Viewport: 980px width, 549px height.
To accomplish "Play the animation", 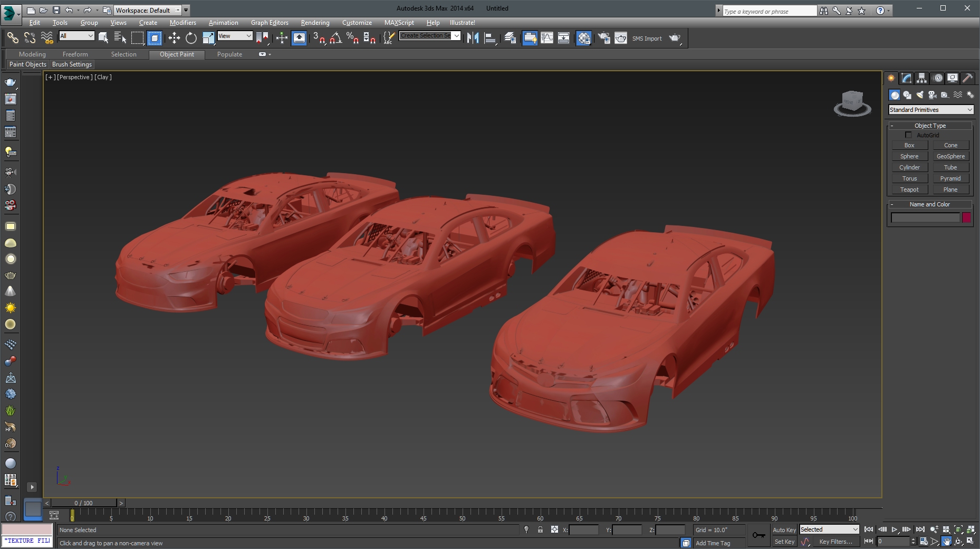I will click(x=895, y=529).
